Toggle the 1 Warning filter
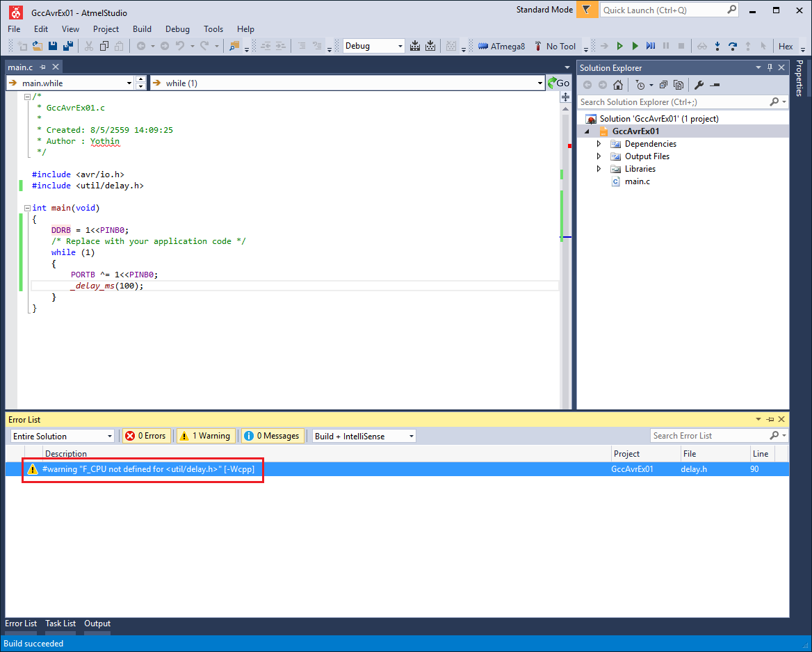Image resolution: width=812 pixels, height=652 pixels. (x=205, y=435)
